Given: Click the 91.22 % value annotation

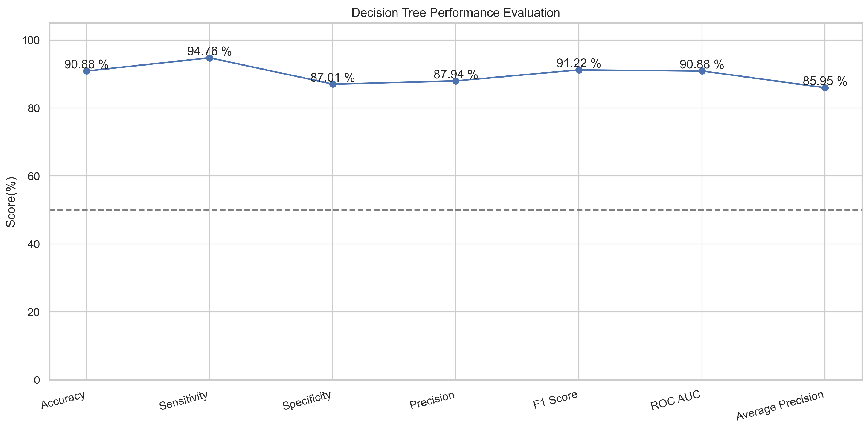Looking at the screenshot, I should pos(578,63).
